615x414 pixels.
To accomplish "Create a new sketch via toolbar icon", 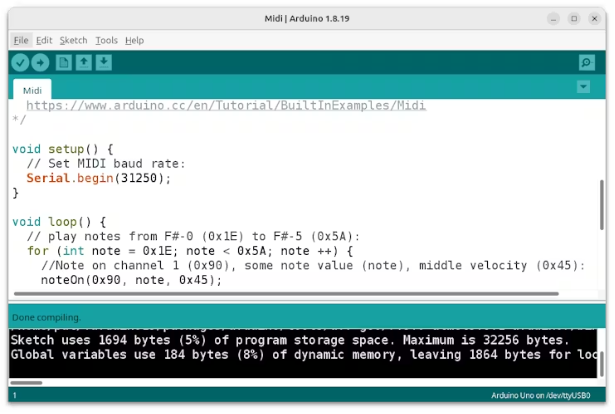I will [x=64, y=63].
